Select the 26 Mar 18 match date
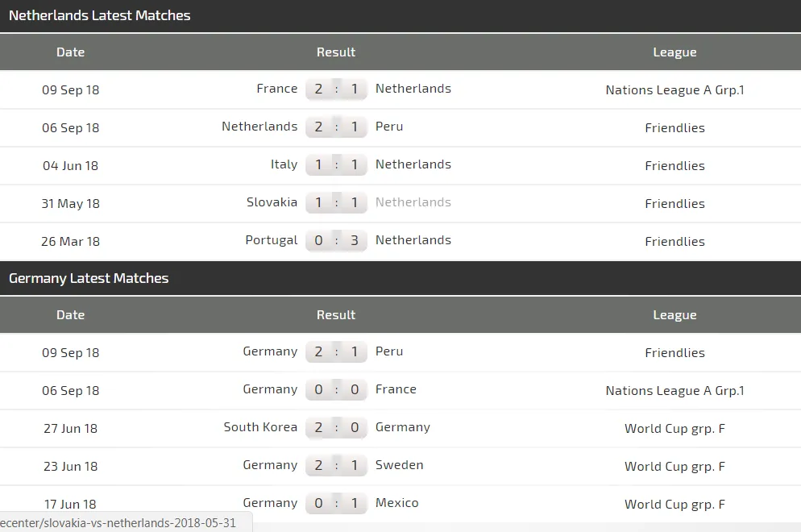 [70, 242]
